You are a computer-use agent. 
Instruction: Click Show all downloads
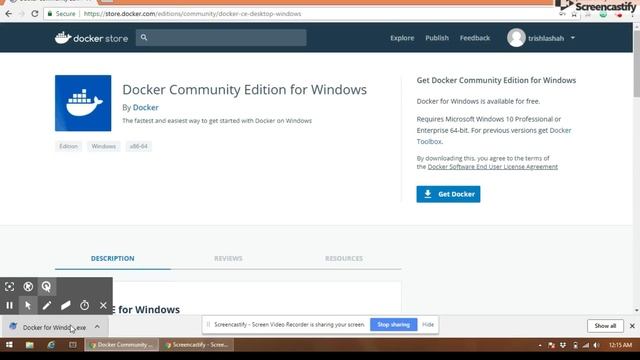coord(605,326)
